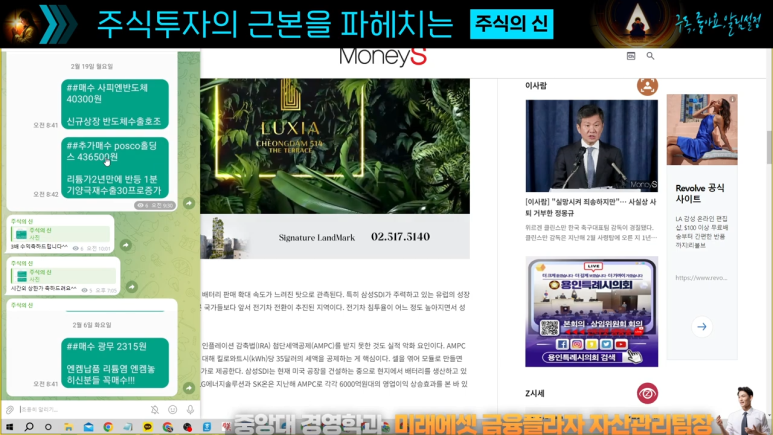Image resolution: width=773 pixels, height=435 pixels.
Task: Open the MoneyS logo homepage link
Action: point(383,57)
